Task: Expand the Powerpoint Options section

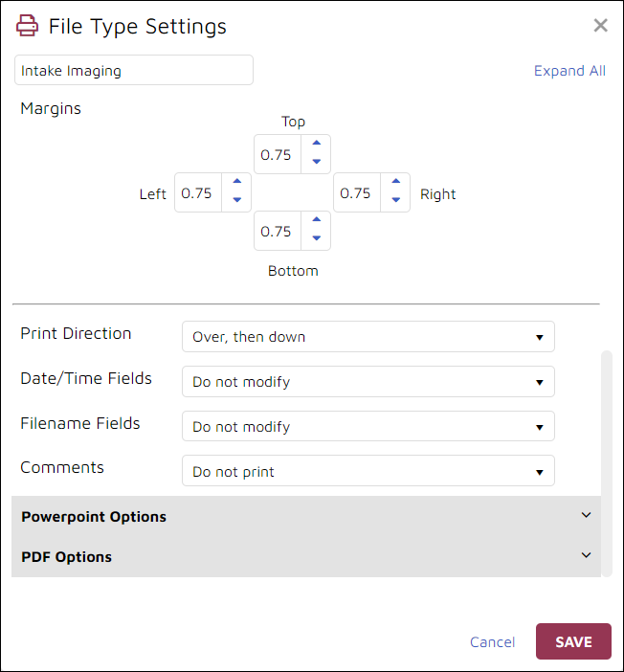Action: (x=306, y=516)
